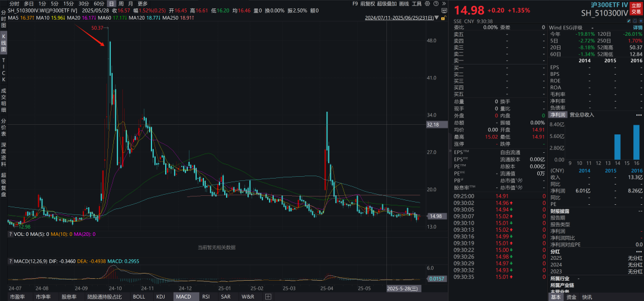Image resolution: width=644 pixels, height=301 pixels.
Task: Open three-dots menu beside 营业总收入
Action: coord(639,115)
